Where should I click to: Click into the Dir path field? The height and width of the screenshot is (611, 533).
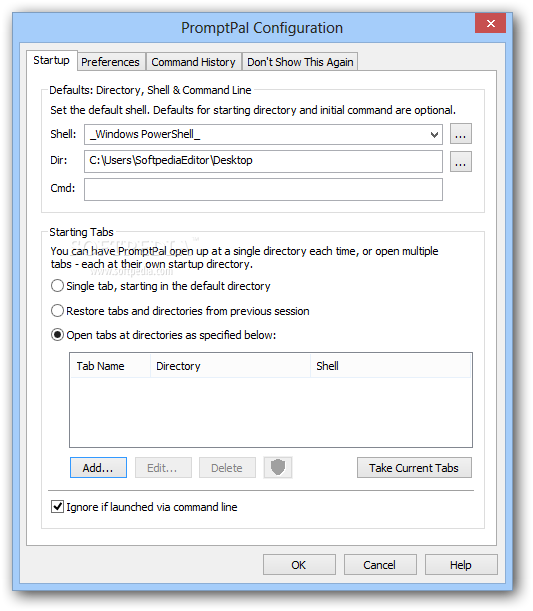click(263, 161)
